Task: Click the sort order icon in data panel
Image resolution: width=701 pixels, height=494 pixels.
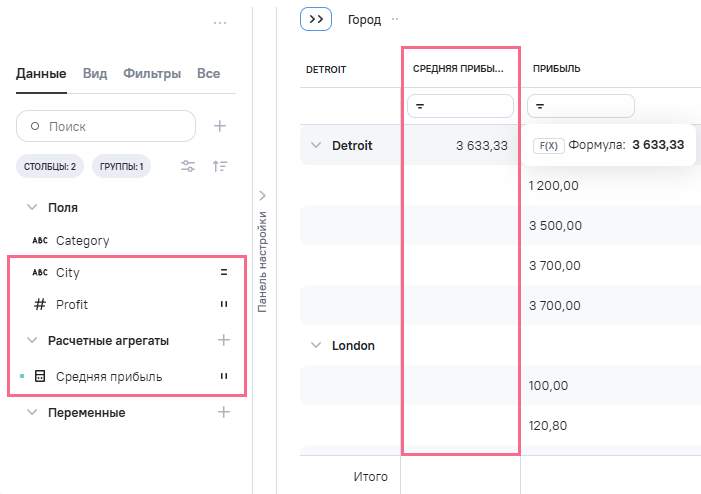Action: tap(220, 167)
